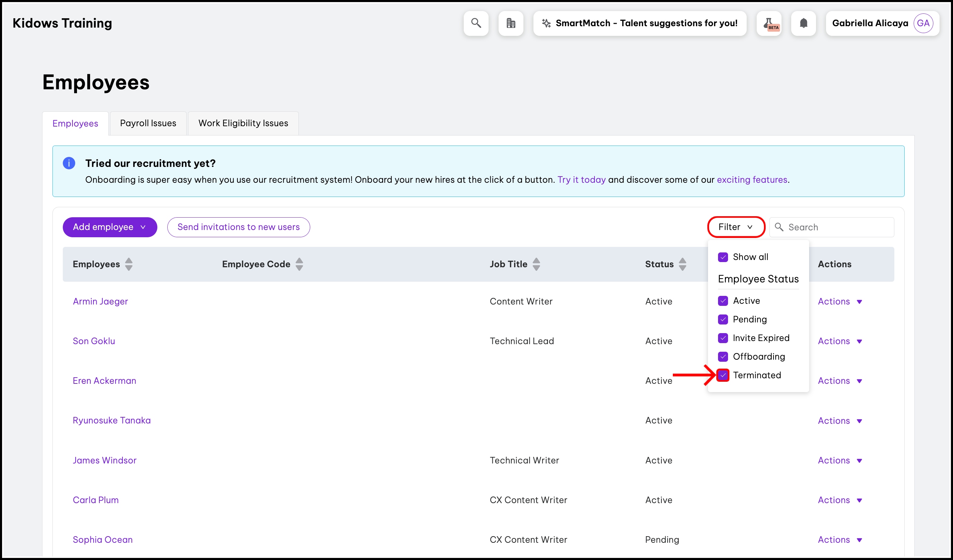953x560 pixels.
Task: Toggle the Show all checkbox
Action: 723,257
